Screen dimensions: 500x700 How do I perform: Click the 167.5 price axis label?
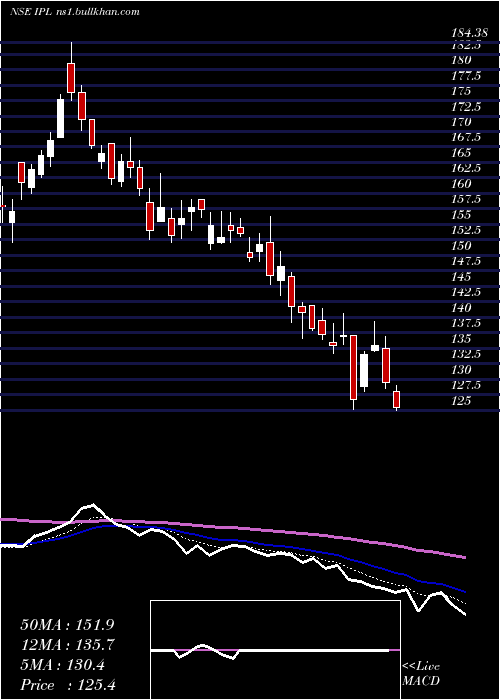click(467, 138)
